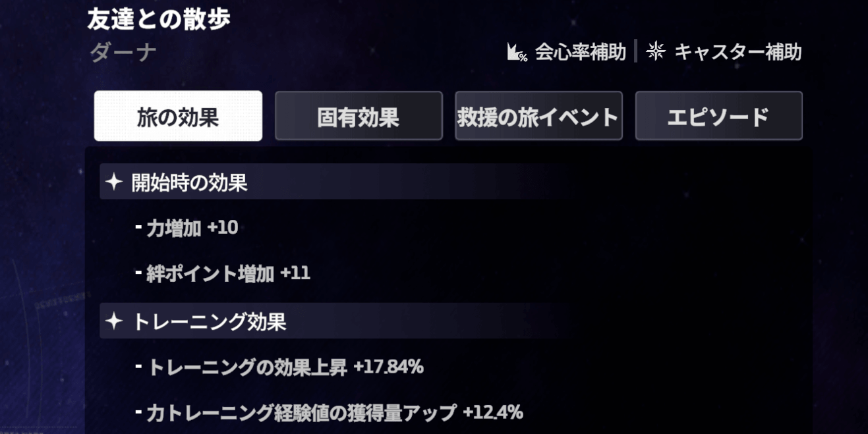Open the エピソード tab
This screenshot has height=434, width=868.
719,115
